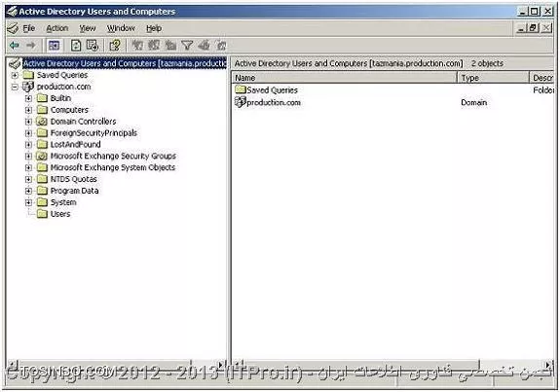Open the Action menu

point(57,28)
